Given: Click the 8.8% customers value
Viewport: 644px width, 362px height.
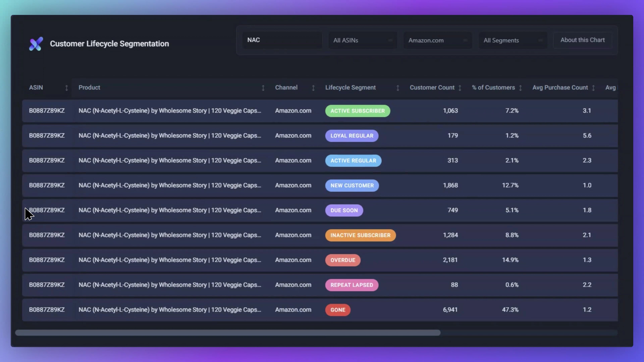Looking at the screenshot, I should (x=512, y=235).
